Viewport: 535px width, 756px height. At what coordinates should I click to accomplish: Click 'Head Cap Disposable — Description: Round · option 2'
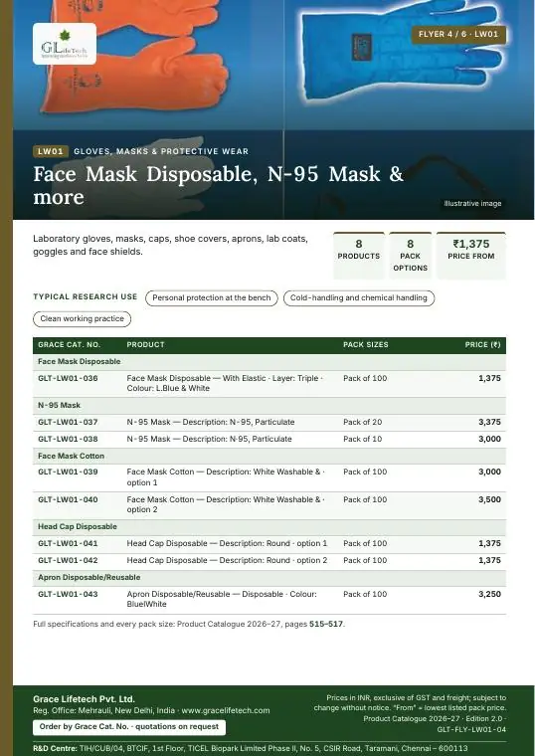(x=227, y=561)
